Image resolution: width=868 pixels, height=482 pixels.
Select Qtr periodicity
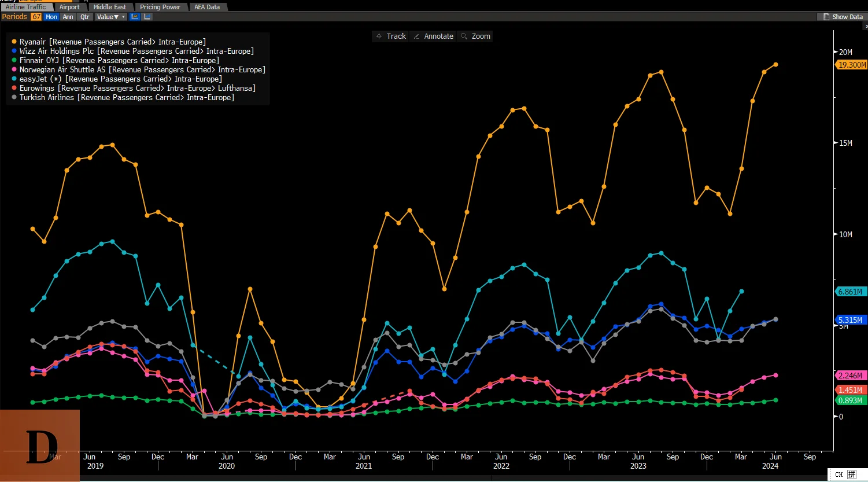(x=85, y=17)
